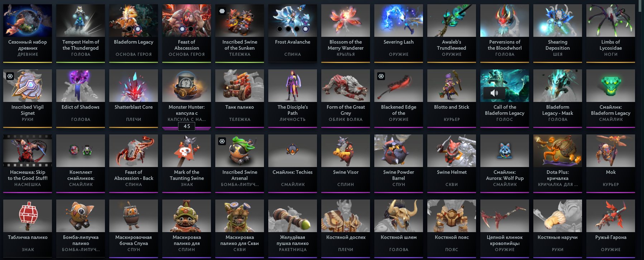Image resolution: width=644 pixels, height=260 pixels.
Task: Open the Form of the Great Grey wolf form
Action: pyautogui.click(x=346, y=98)
